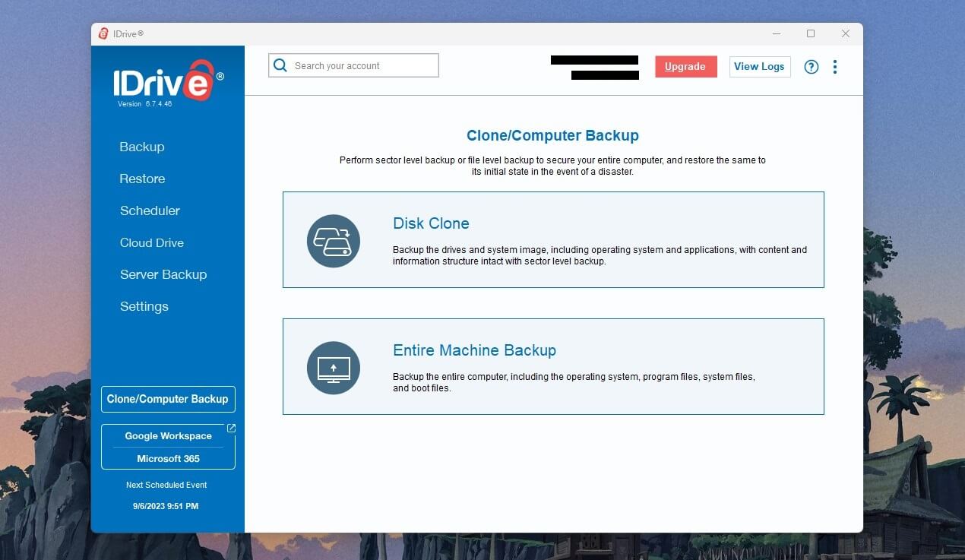The height and width of the screenshot is (560, 965).
Task: Open the Backup section
Action: (142, 147)
